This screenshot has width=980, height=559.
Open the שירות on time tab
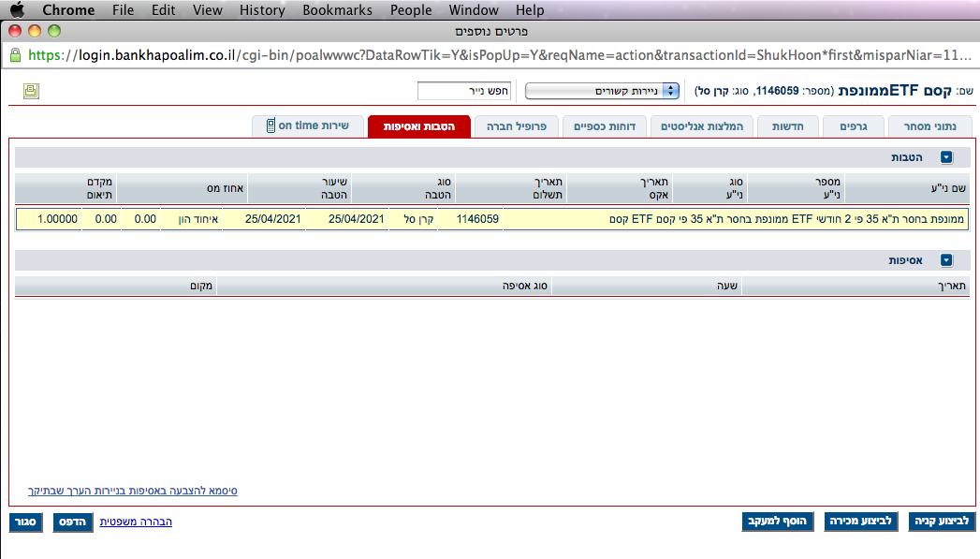(x=308, y=125)
